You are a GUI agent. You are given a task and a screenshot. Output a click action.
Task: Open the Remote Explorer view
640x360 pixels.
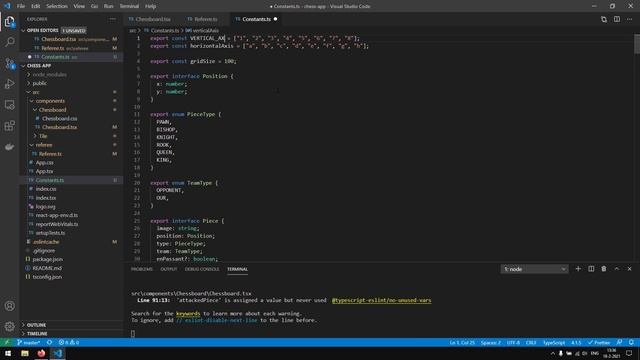point(9,105)
